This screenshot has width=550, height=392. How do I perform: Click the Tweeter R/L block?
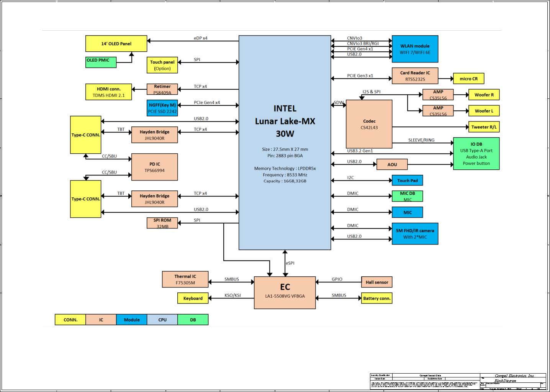point(484,127)
